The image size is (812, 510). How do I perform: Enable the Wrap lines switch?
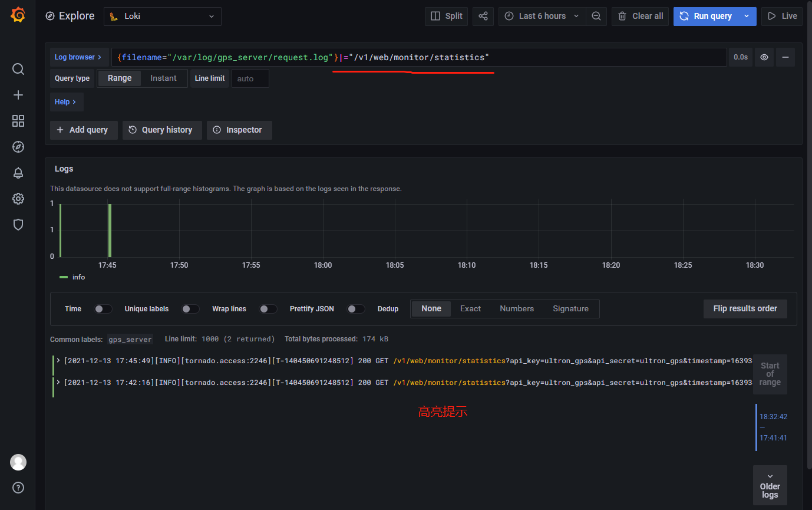click(268, 309)
